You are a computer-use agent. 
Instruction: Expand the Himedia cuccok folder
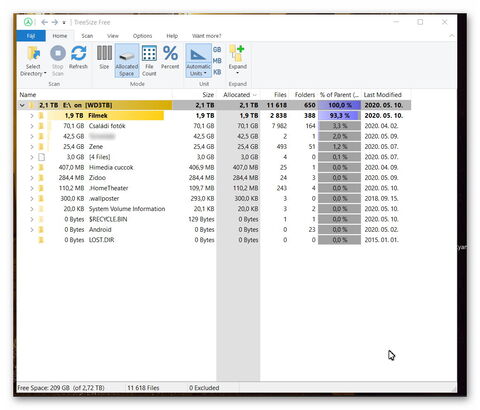32,167
